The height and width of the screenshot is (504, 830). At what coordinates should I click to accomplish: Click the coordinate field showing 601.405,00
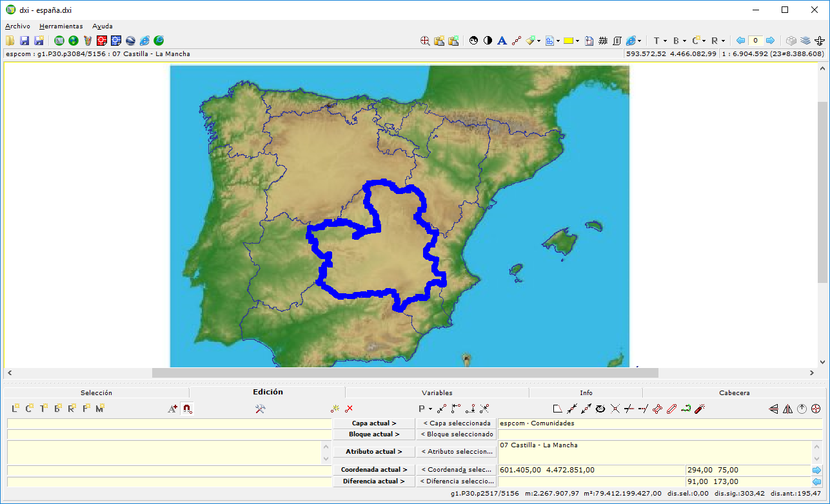point(591,470)
